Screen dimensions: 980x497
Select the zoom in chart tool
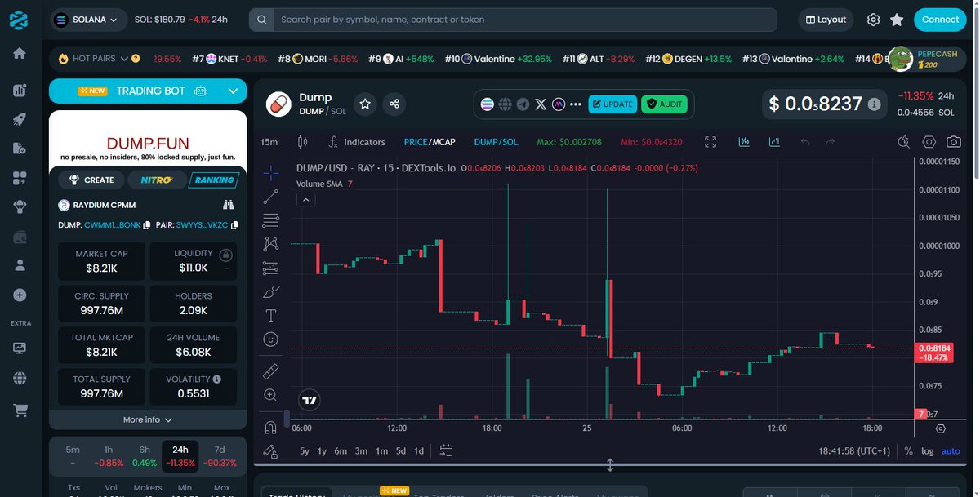271,395
